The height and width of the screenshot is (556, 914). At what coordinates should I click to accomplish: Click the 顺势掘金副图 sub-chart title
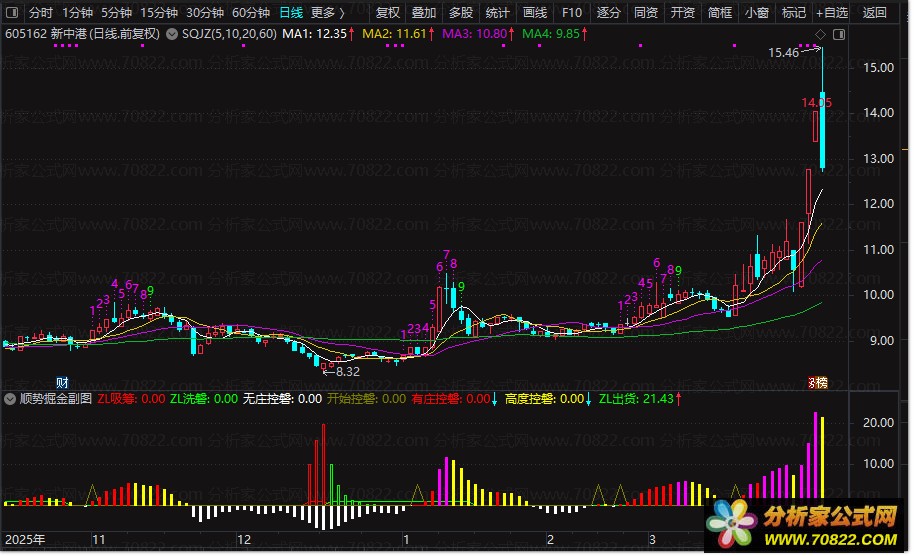pos(56,399)
